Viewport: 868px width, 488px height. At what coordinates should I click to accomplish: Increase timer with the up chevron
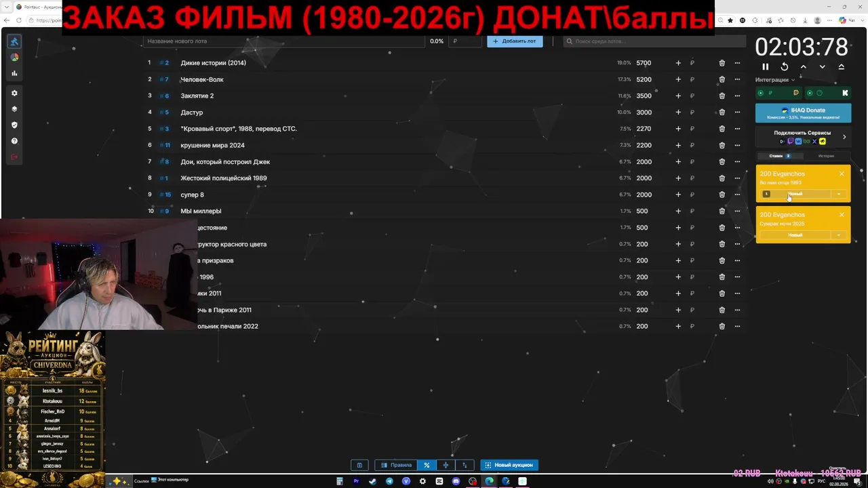pyautogui.click(x=804, y=66)
